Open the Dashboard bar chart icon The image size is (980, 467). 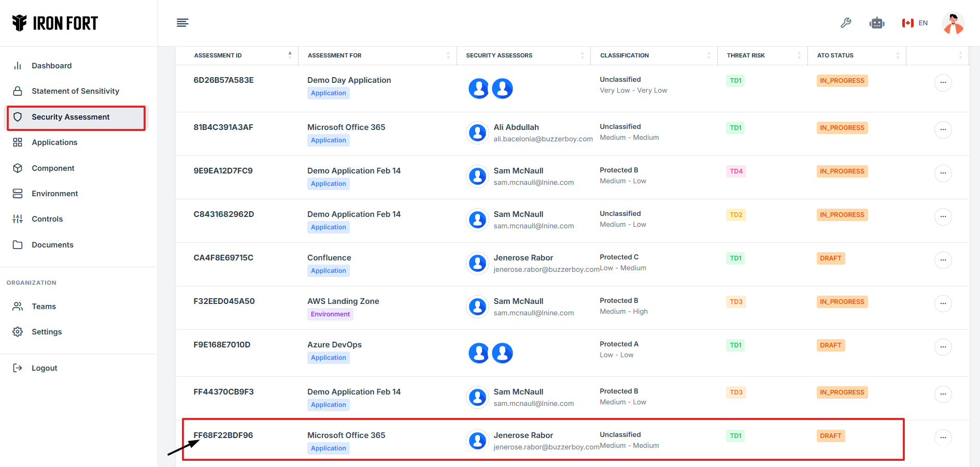click(x=18, y=66)
